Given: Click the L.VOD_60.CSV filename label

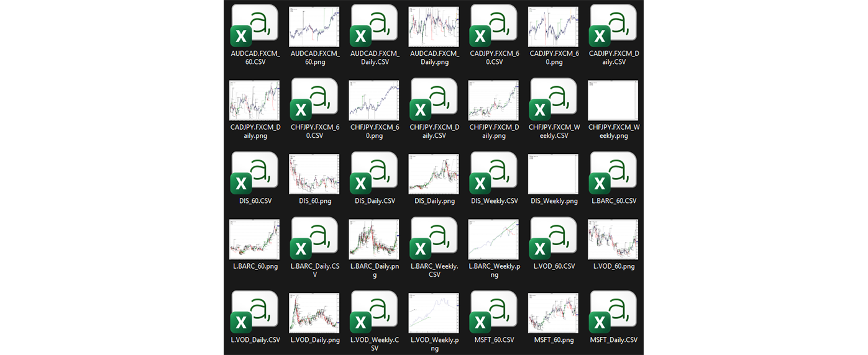Looking at the screenshot, I should point(554,266).
